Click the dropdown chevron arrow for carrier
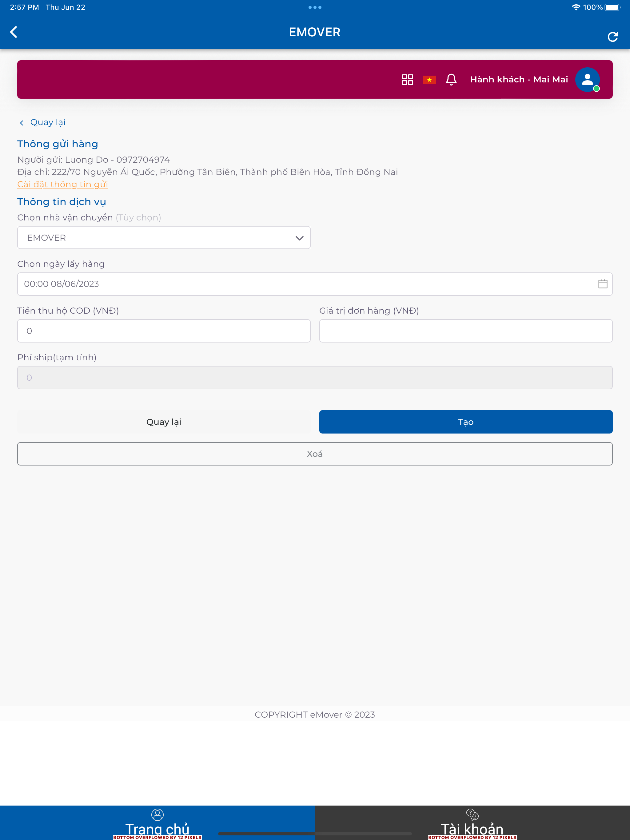This screenshot has height=840, width=630. pos(299,238)
